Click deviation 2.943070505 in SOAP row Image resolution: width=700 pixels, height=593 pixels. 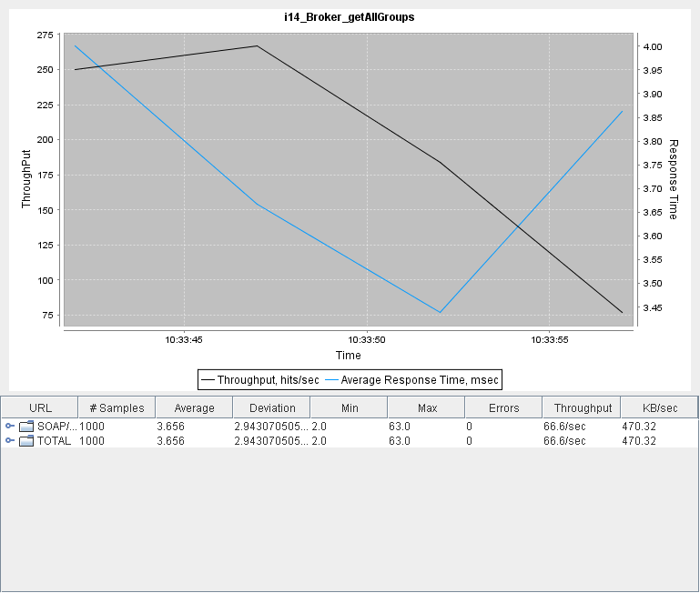271,427
